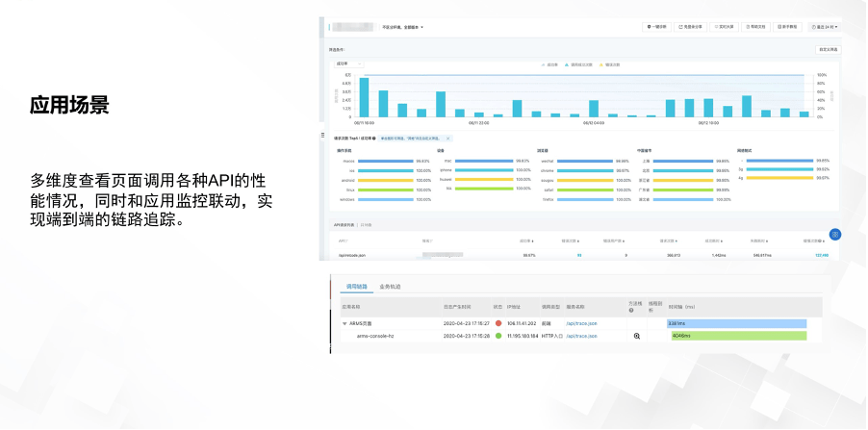The image size is (868, 430).
Task: Click the blue floating round button at right
Action: point(834,235)
